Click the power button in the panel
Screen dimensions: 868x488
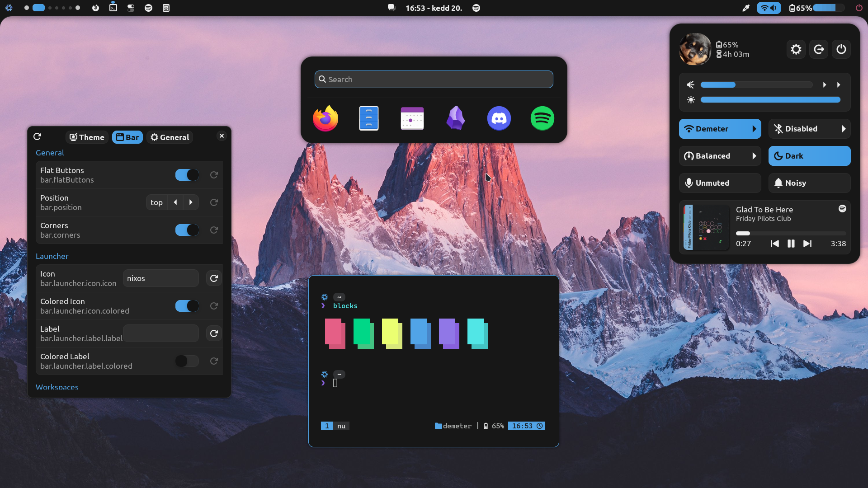click(841, 49)
